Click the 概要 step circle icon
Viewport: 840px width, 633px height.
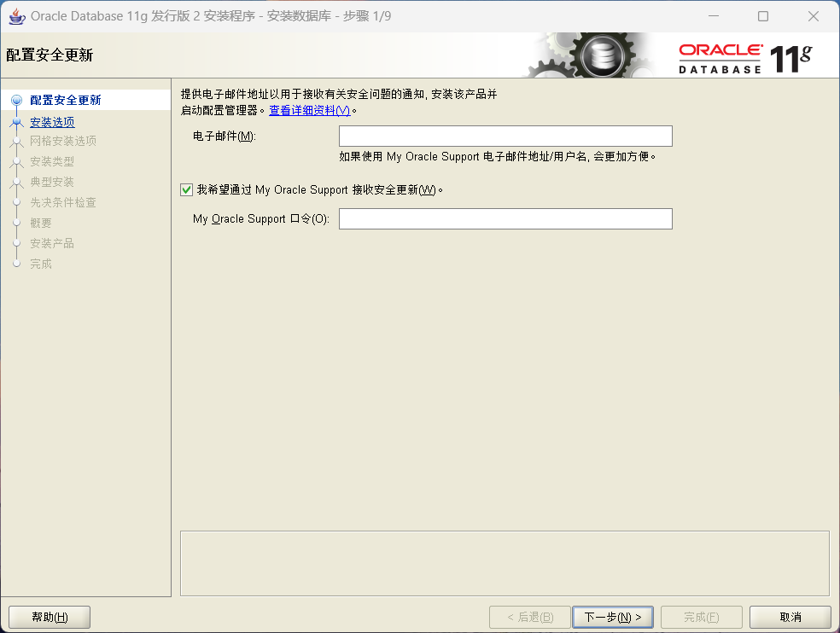coord(17,223)
